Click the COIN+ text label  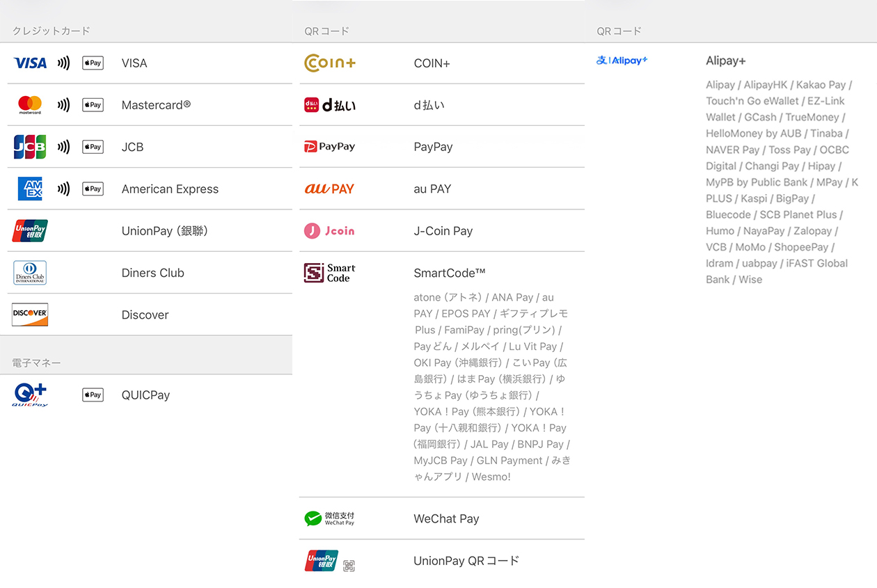click(x=432, y=63)
